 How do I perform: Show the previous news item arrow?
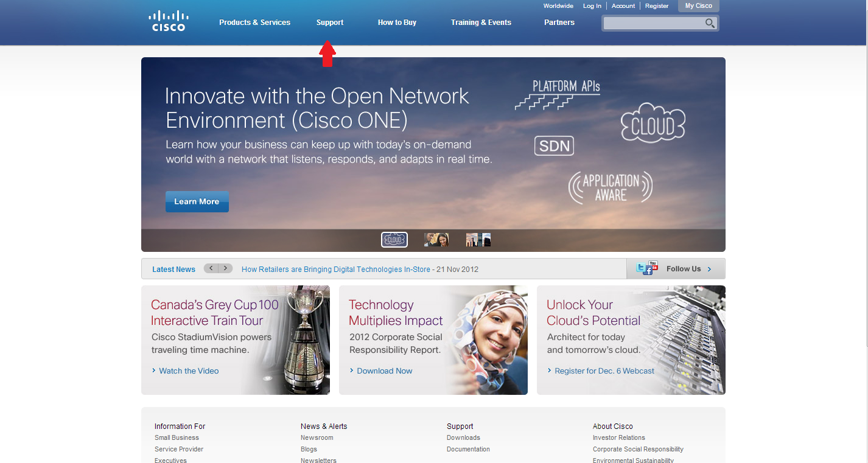pyautogui.click(x=211, y=268)
